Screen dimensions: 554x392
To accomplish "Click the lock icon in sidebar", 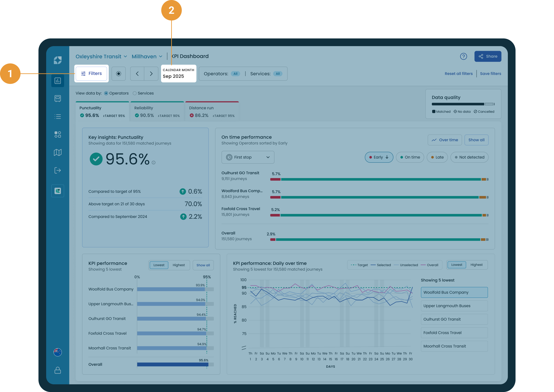I will point(57,370).
